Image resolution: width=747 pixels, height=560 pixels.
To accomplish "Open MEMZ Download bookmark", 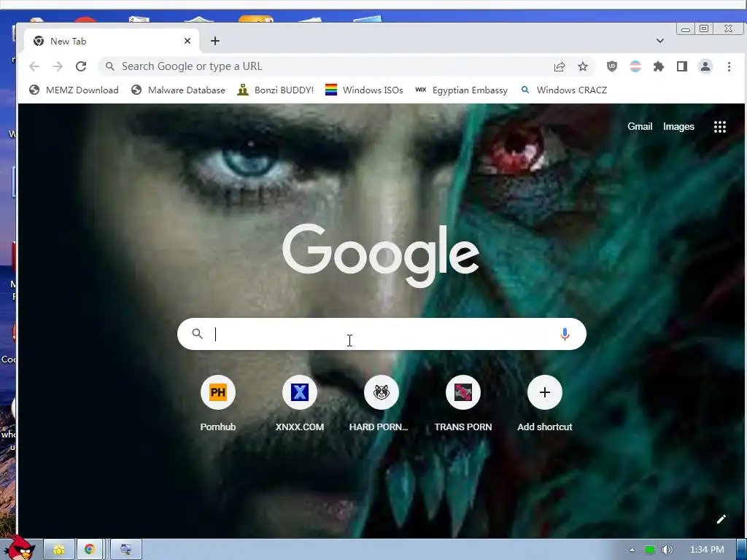I will 74,90.
